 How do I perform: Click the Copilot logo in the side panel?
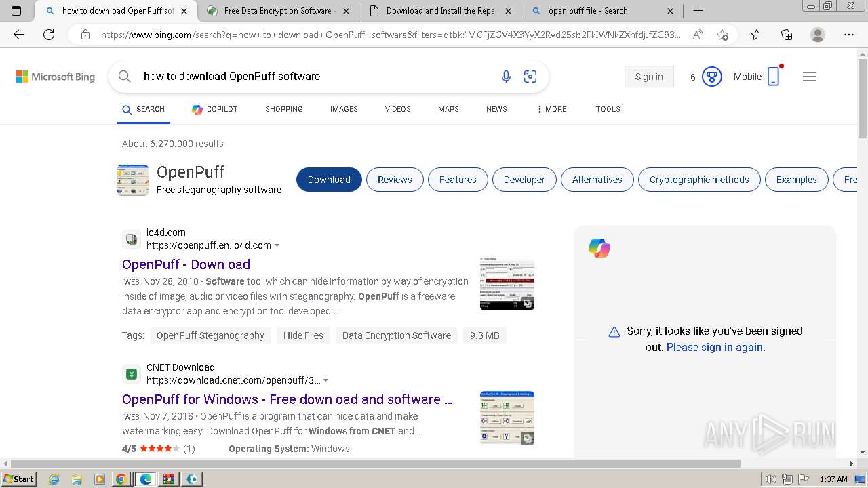[x=599, y=248]
